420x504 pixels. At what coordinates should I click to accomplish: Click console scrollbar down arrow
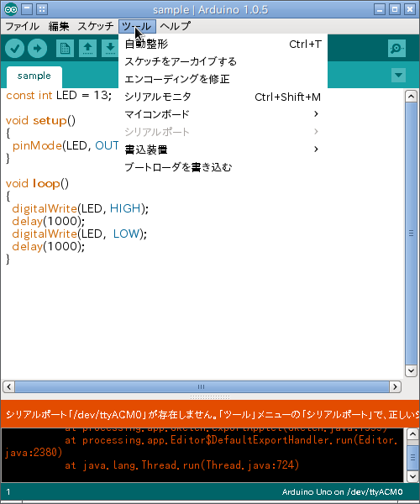pyautogui.click(x=412, y=476)
